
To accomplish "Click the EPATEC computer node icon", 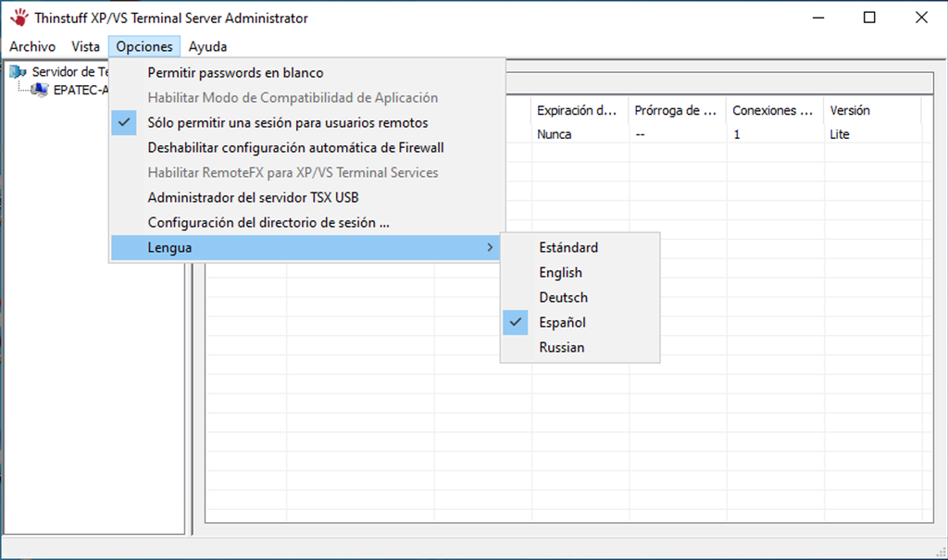I will [40, 90].
